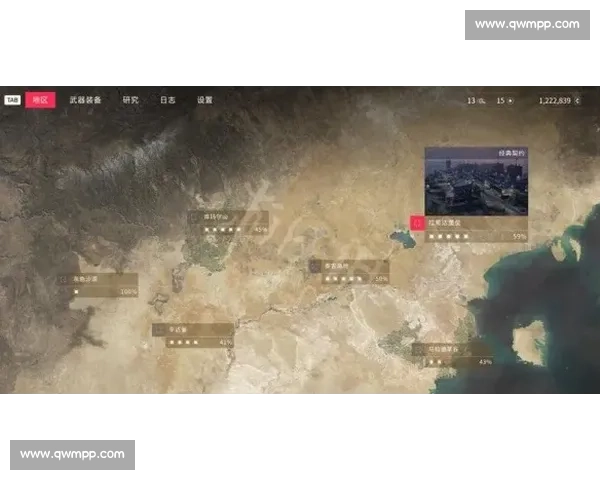The image size is (600, 480).
Task: Click the white TAB key hint
Action: click(12, 100)
